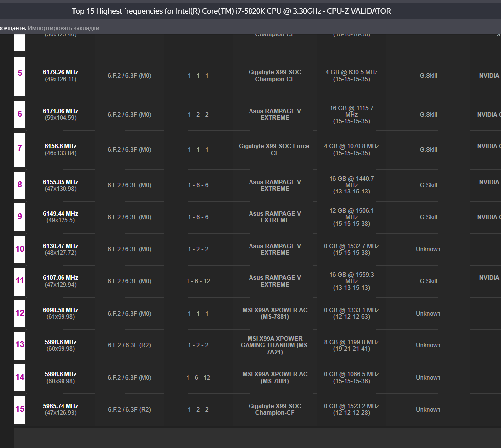Click memory value 16 GB @ 1115.7 MHz

(x=352, y=111)
